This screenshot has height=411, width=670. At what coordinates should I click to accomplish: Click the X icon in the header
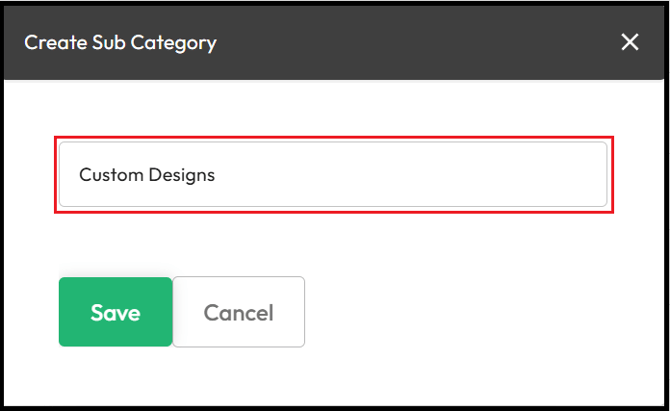coord(630,42)
